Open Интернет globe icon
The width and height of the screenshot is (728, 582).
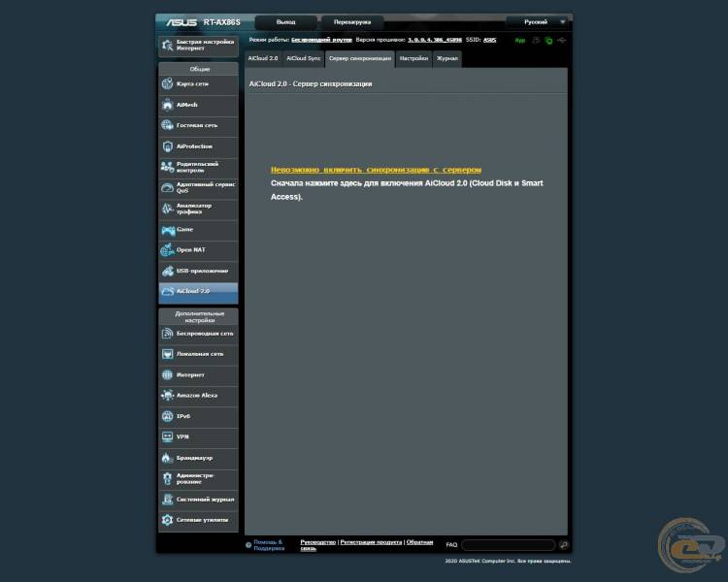[167, 374]
